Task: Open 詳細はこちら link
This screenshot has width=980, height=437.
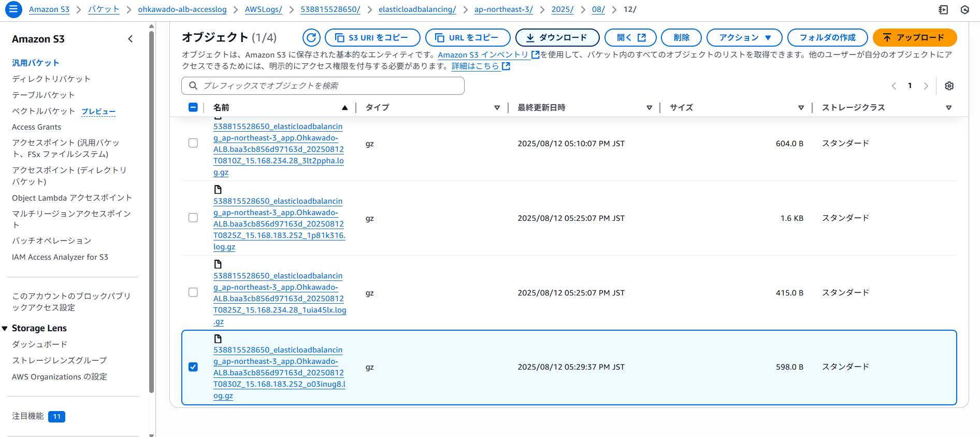Action: 481,66
